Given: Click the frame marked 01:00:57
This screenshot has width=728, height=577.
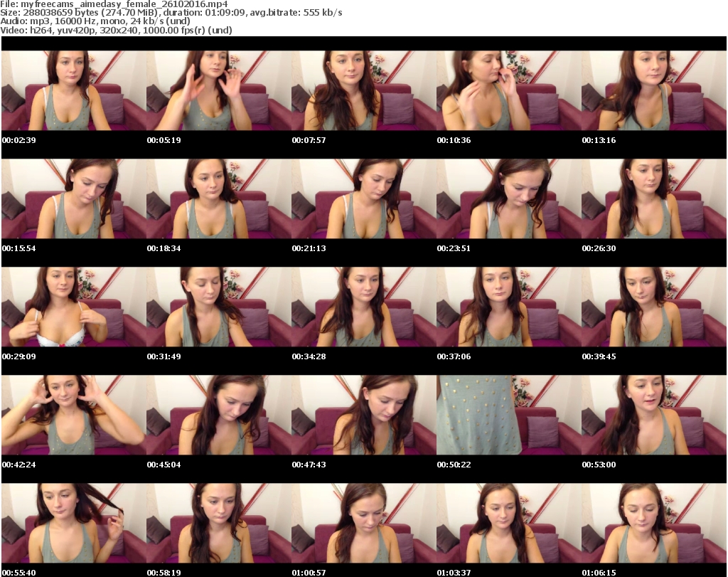Looking at the screenshot, I should (363, 523).
